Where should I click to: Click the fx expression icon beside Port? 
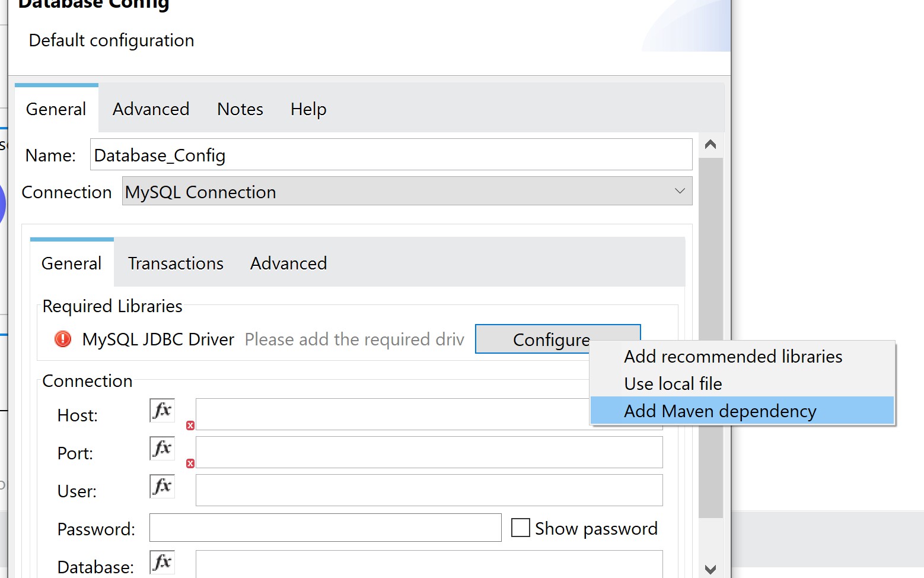click(x=162, y=448)
